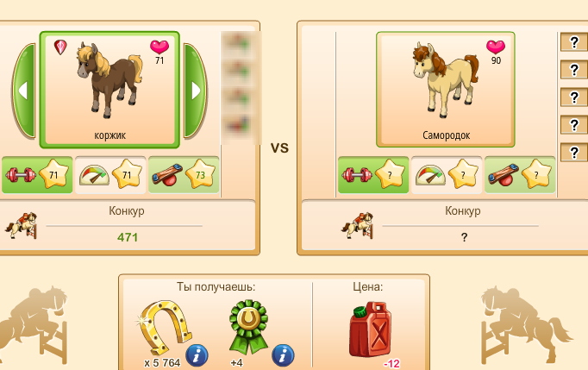The height and width of the screenshot is (370, 588).
Task: Select коржик's balance stat showing 73
Action: 184,175
